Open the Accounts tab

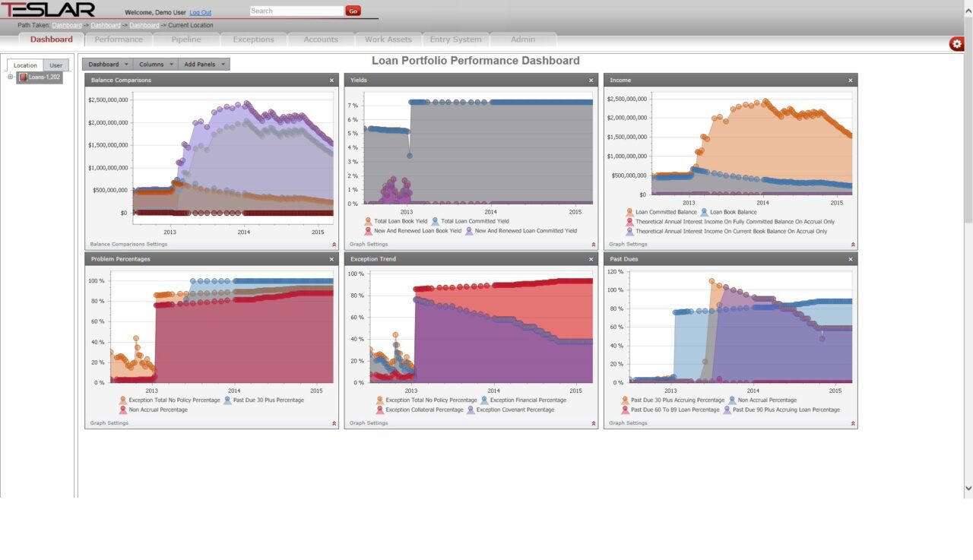[321, 40]
